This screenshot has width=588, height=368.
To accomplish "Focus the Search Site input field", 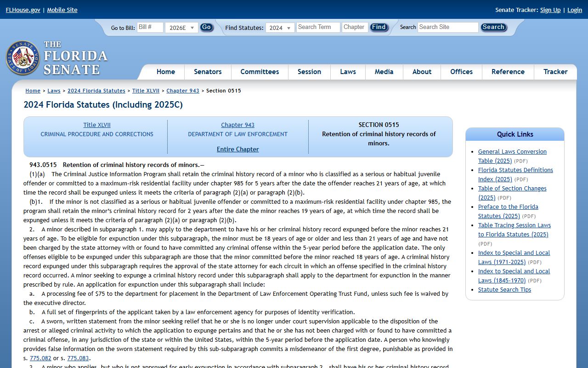I will [x=448, y=27].
